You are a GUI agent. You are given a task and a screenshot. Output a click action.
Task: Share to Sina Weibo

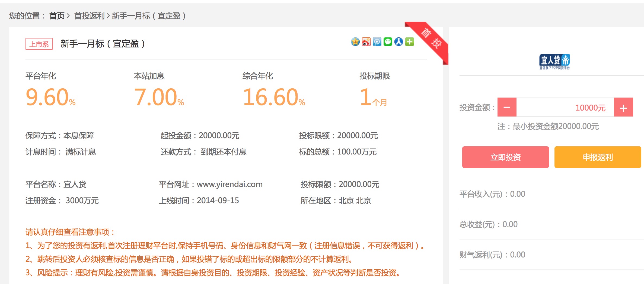coord(366,42)
